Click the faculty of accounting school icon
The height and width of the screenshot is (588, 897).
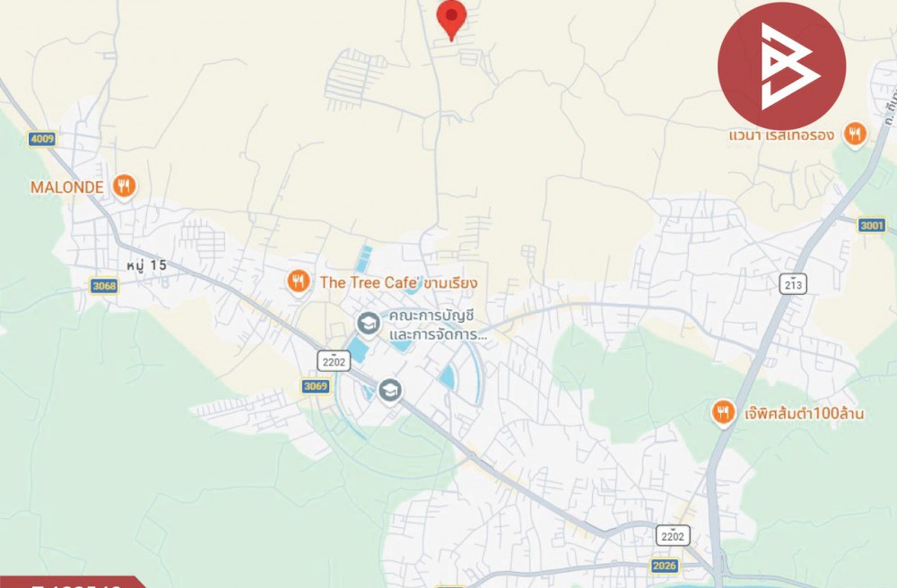[x=369, y=324]
